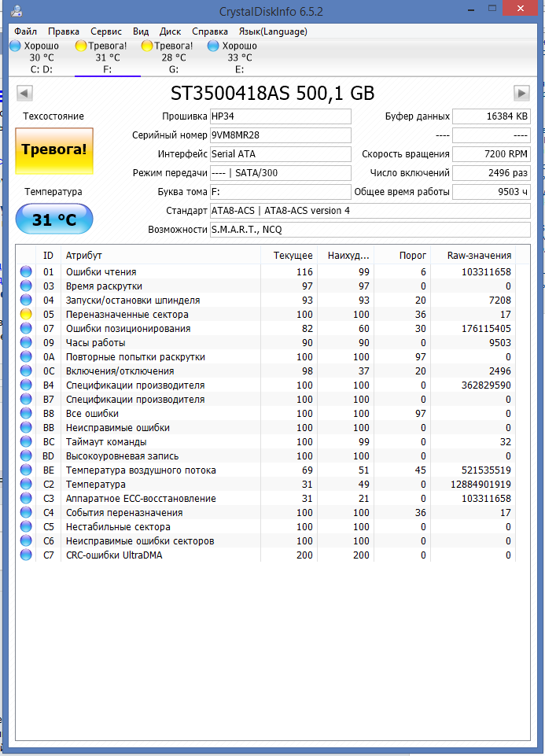The image size is (545, 756).
Task: Click the Атрибут column header
Action: pos(160,255)
